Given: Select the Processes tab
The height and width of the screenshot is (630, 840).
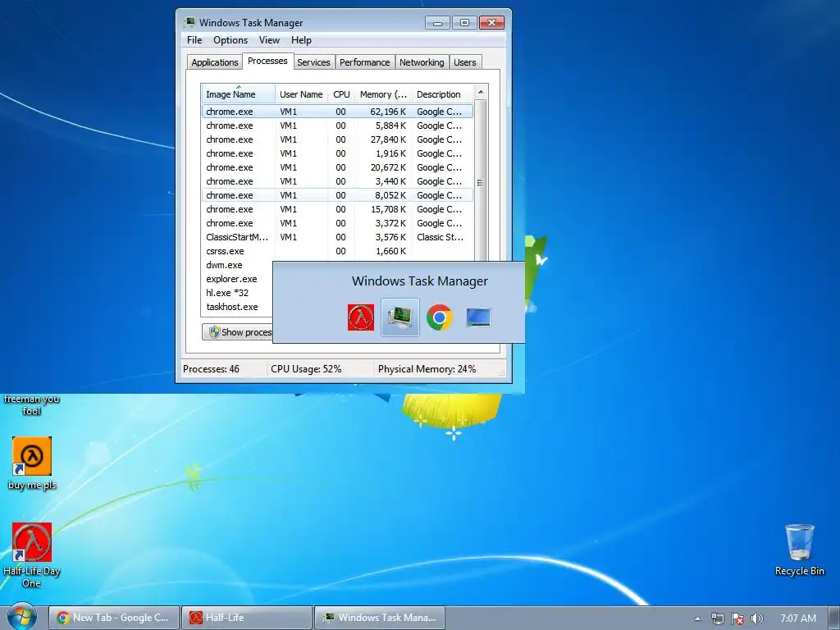Looking at the screenshot, I should pyautogui.click(x=267, y=61).
